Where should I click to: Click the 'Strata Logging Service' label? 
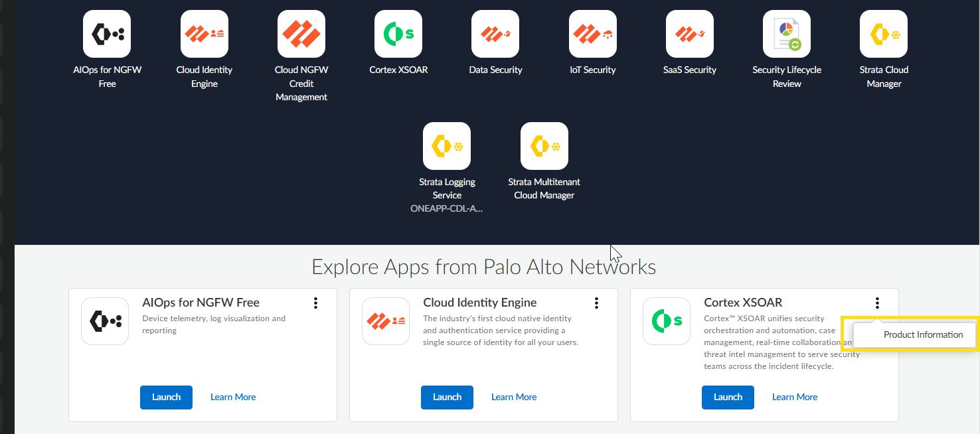coord(447,188)
